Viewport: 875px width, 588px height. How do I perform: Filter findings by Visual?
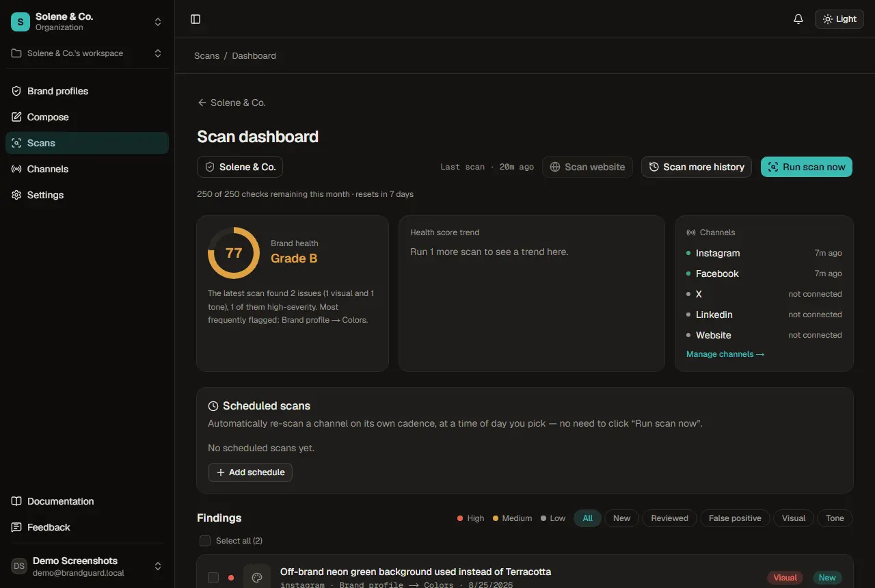point(794,518)
